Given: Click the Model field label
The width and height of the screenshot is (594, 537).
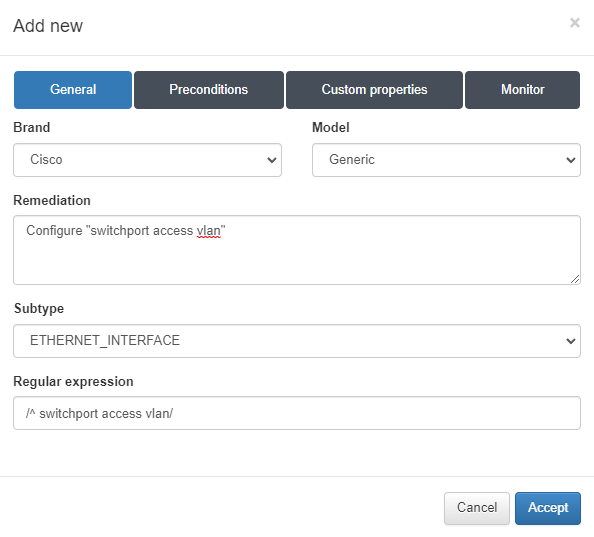Looking at the screenshot, I should click(331, 127).
